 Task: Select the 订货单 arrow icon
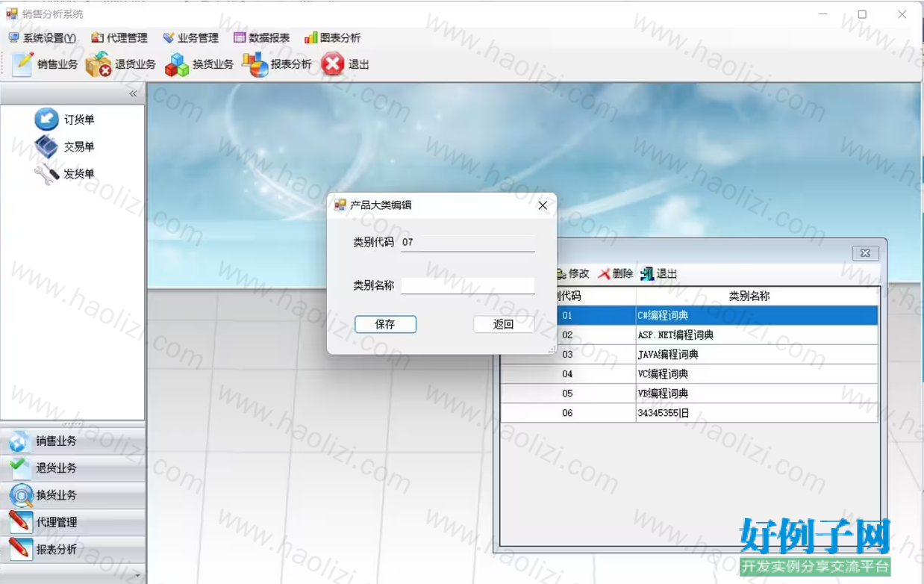(x=46, y=119)
